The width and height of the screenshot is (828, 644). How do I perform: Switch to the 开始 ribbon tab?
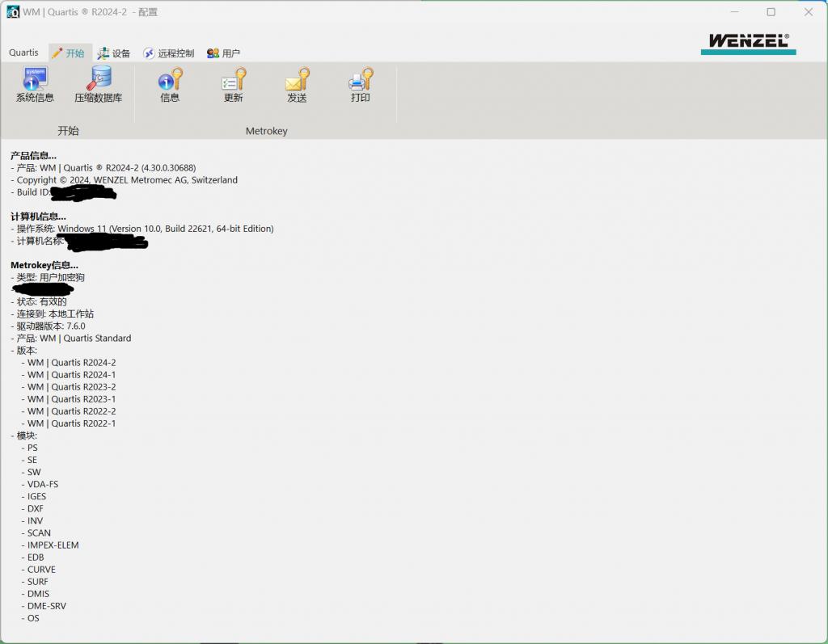pyautogui.click(x=68, y=53)
